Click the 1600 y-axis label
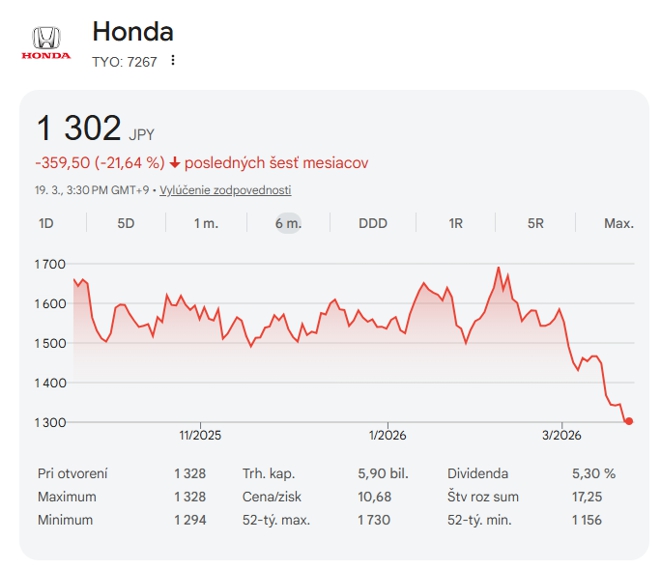Screen dimensions: 660x570 coord(50,304)
